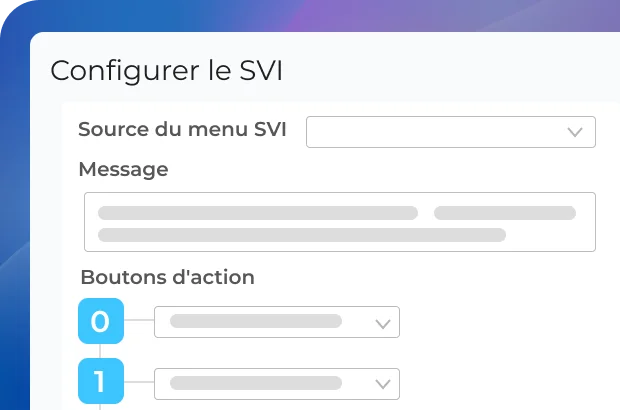Click the connector line between badges 0 and 1
This screenshot has height=410, width=620.
(100, 351)
